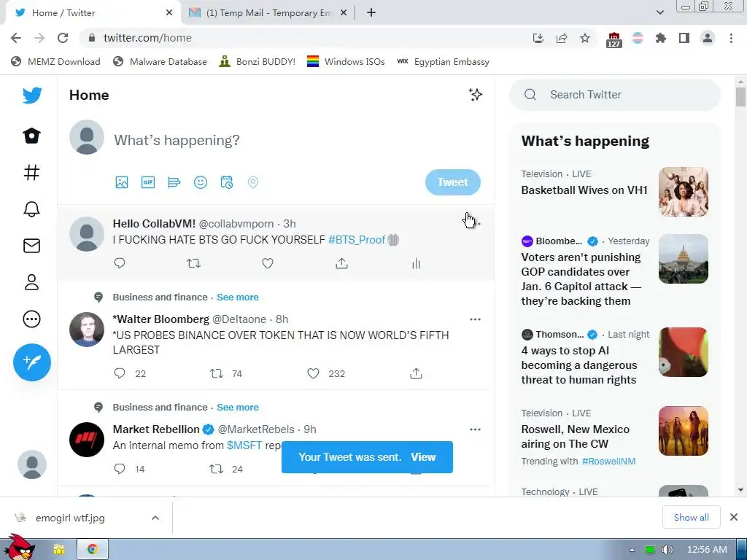Open the #BTS_Proof hashtag
This screenshot has height=560, width=747.
[356, 239]
